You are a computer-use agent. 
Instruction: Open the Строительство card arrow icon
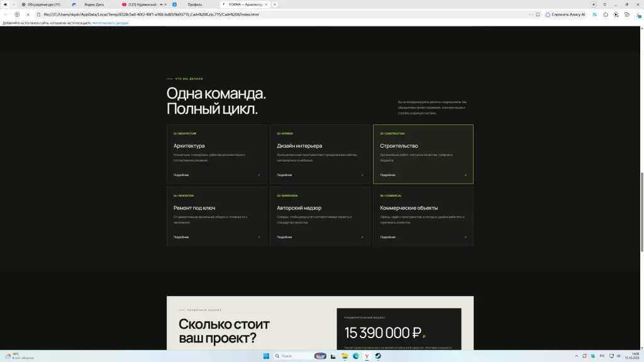click(x=465, y=175)
